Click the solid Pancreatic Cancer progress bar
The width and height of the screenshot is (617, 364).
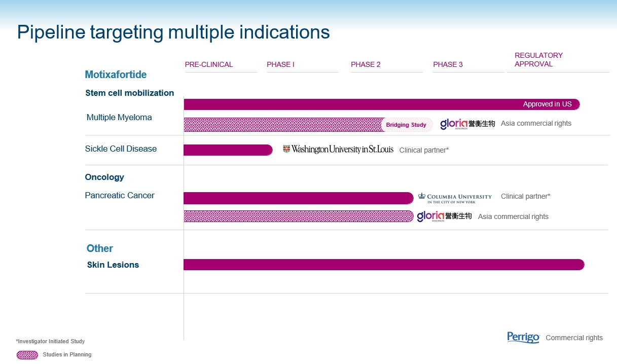coord(298,198)
